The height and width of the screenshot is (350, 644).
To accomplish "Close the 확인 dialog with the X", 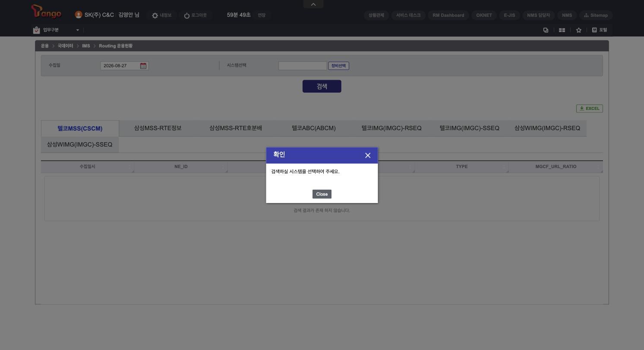I will tap(368, 155).
